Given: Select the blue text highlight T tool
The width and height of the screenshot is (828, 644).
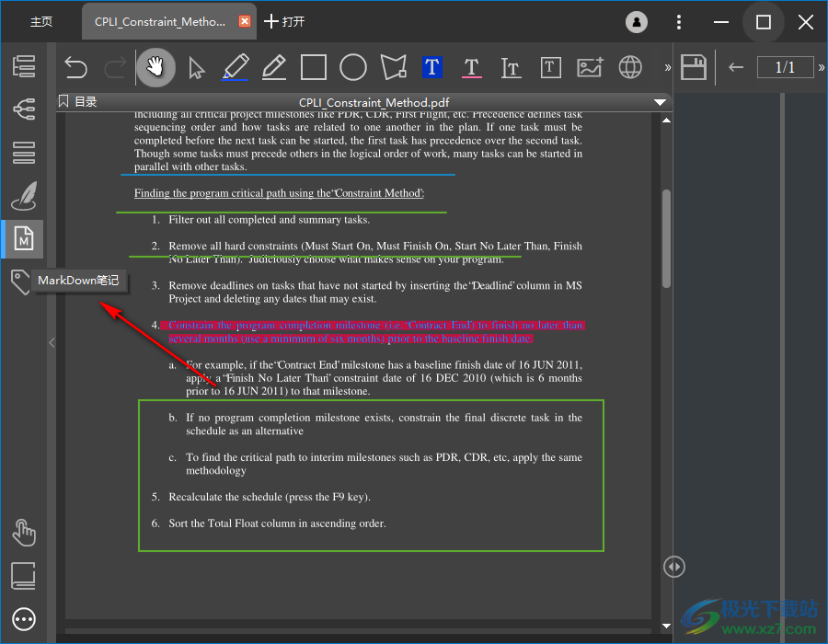Looking at the screenshot, I should [432, 67].
